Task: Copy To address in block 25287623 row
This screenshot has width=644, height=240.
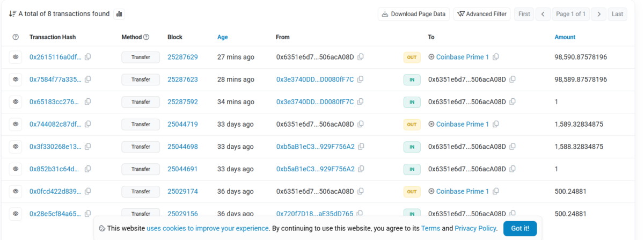Action: pos(513,79)
